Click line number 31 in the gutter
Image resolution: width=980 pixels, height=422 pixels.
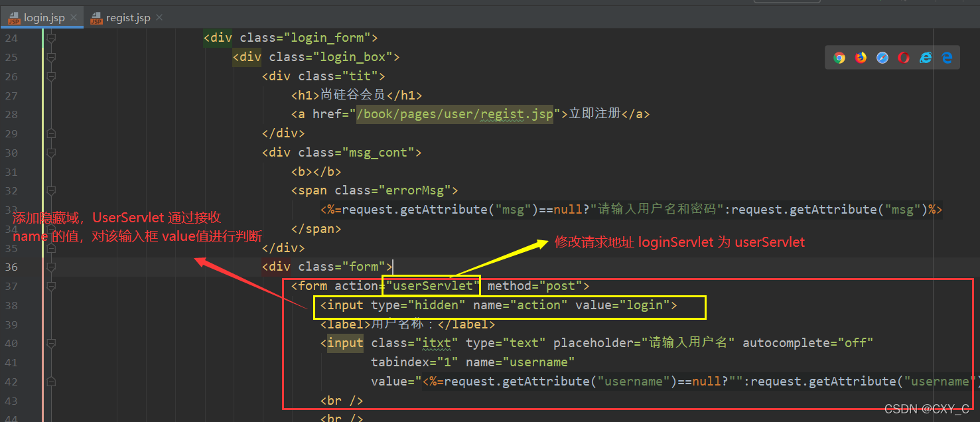tap(11, 171)
